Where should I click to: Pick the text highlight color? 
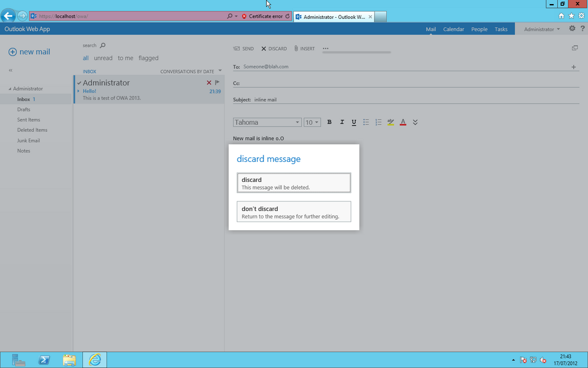click(x=390, y=122)
